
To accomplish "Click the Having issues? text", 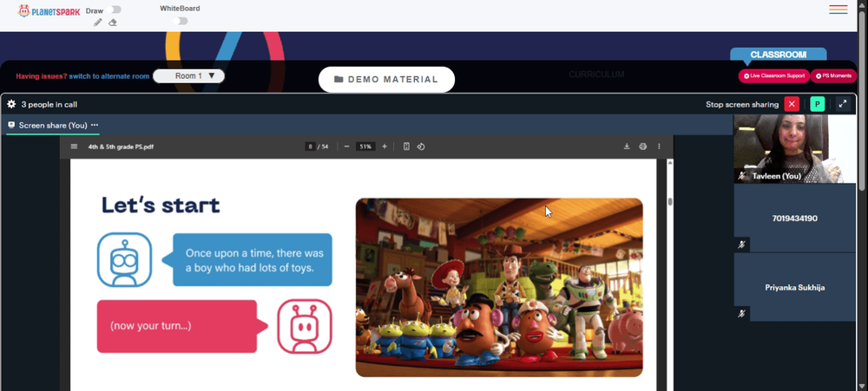I will pos(42,76).
